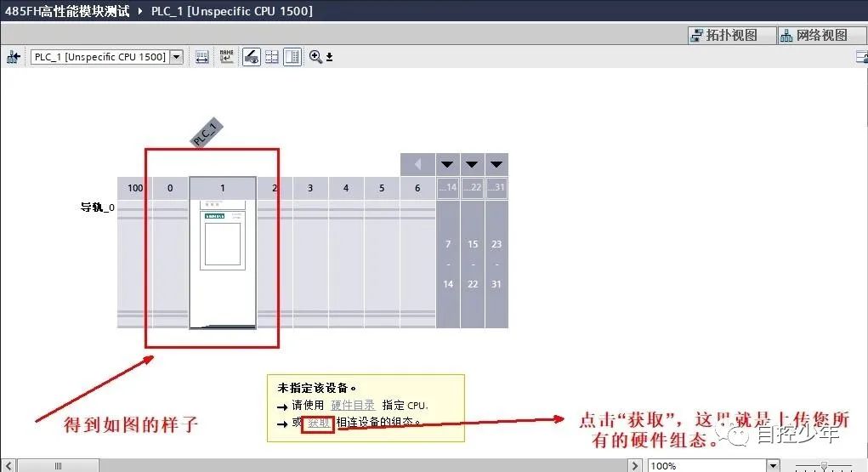Click the show module names (NAME) icon
The height and width of the screenshot is (472, 868).
[226, 56]
